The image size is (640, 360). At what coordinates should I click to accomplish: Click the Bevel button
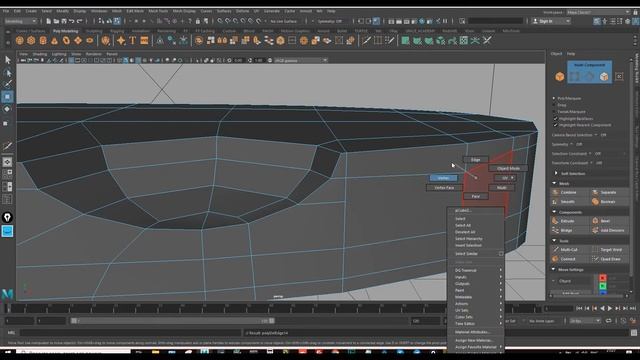[x=609, y=221]
